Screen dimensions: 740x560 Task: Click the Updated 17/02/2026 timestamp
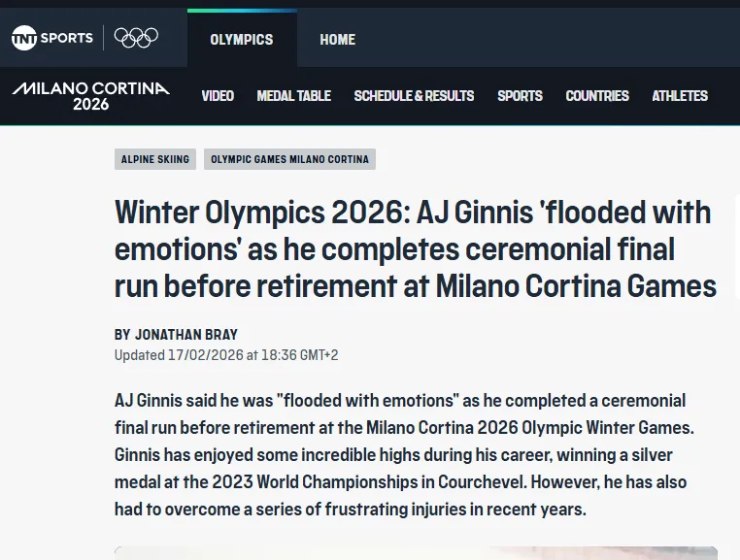coord(226,355)
